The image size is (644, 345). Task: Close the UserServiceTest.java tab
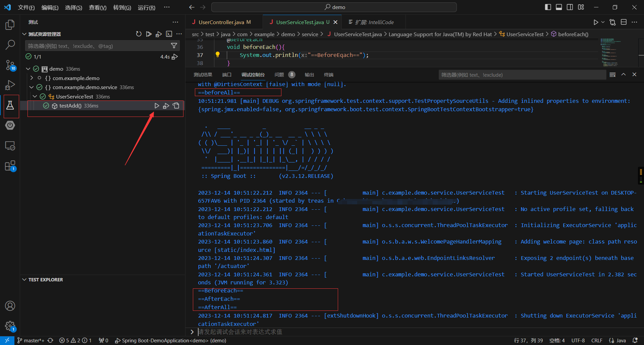pyautogui.click(x=335, y=22)
